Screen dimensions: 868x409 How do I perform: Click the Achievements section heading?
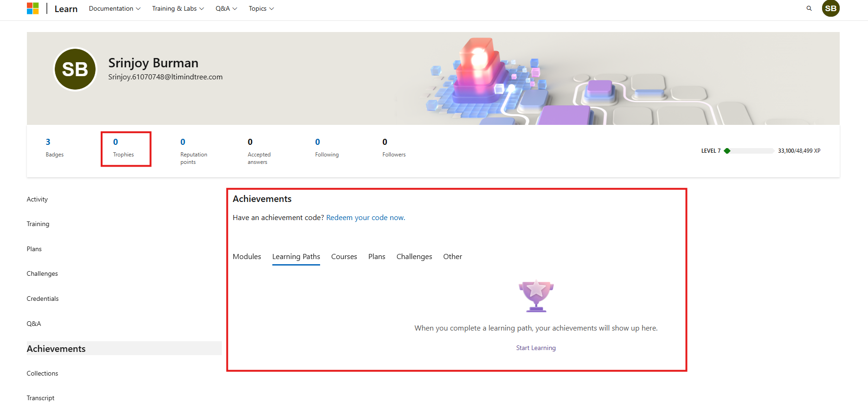(262, 199)
